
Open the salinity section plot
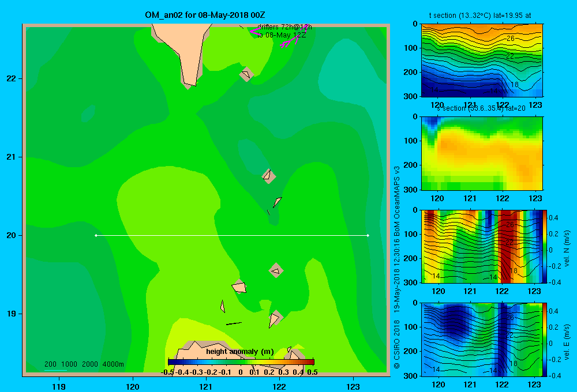(x=482, y=153)
